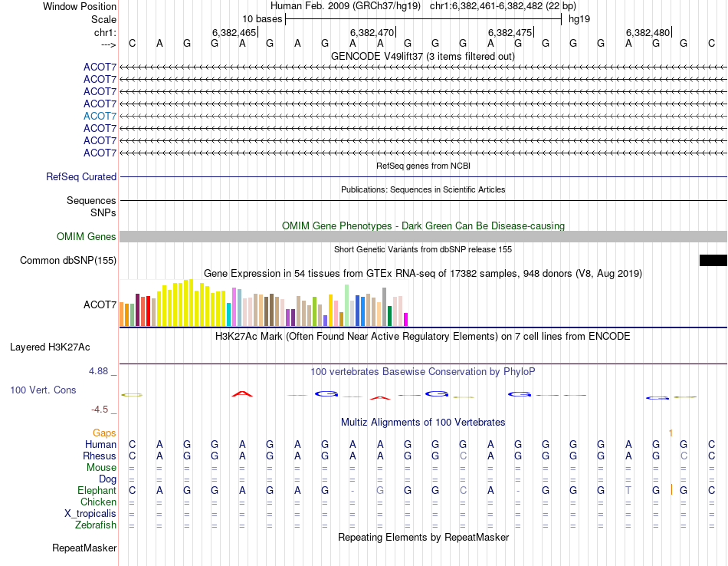Select the Rhesus alignment row label
The width and height of the screenshot is (728, 566).
click(100, 456)
